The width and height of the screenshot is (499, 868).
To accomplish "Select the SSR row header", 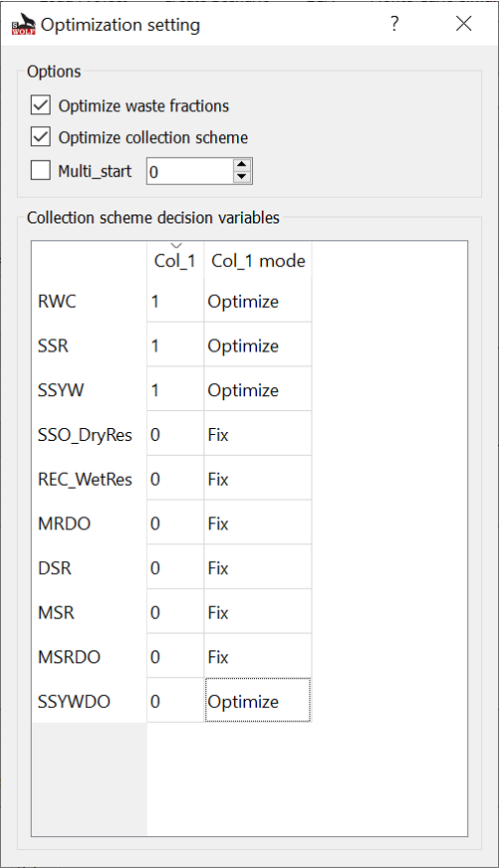I will coord(90,345).
